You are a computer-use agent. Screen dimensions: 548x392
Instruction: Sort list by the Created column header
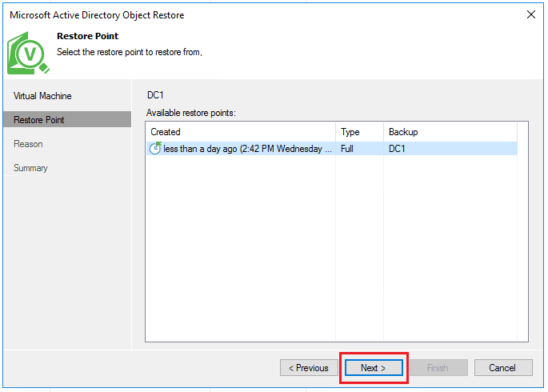click(x=240, y=132)
